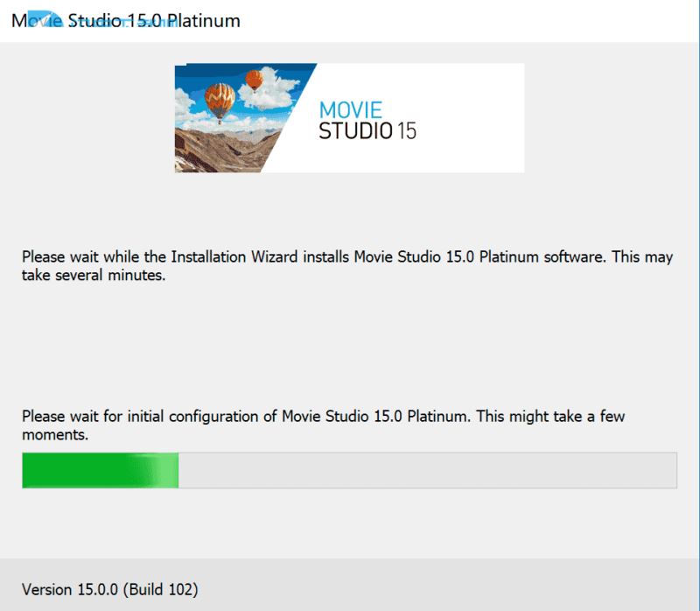This screenshot has height=611, width=700.
Task: Click the number 15 in the banner logo
Action: (406, 131)
